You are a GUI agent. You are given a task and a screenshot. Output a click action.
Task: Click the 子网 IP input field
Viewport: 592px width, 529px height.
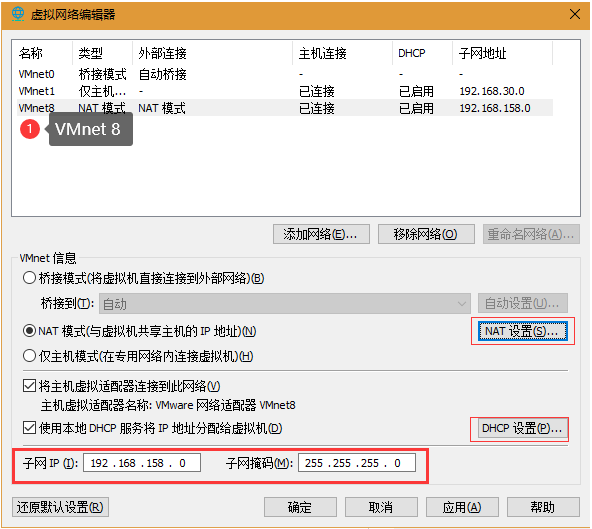click(142, 463)
